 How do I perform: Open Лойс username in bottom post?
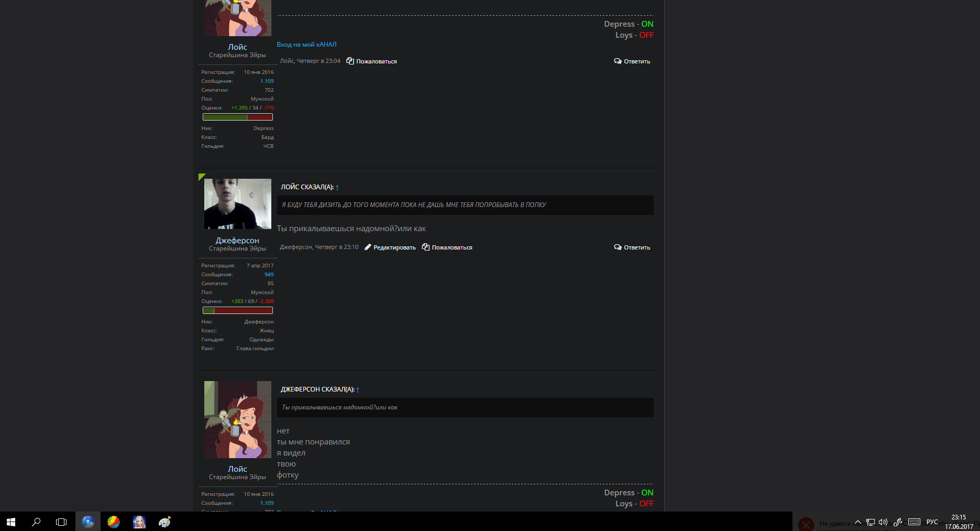tap(237, 469)
